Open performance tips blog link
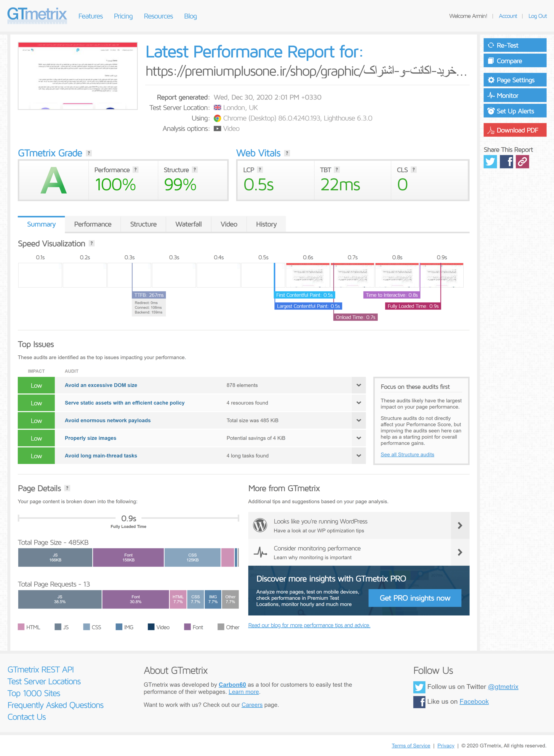This screenshot has height=756, width=554. click(x=309, y=625)
